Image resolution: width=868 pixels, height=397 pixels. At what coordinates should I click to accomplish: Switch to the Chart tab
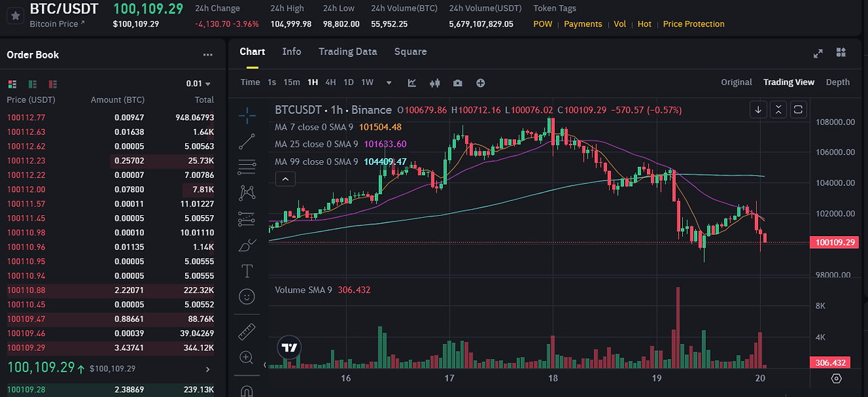tap(252, 52)
